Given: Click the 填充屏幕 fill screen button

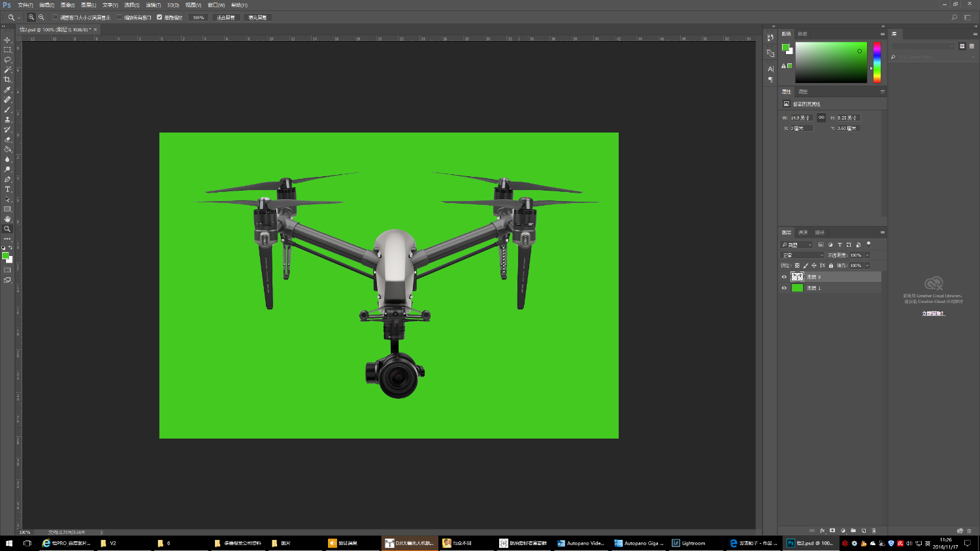Looking at the screenshot, I should point(257,18).
